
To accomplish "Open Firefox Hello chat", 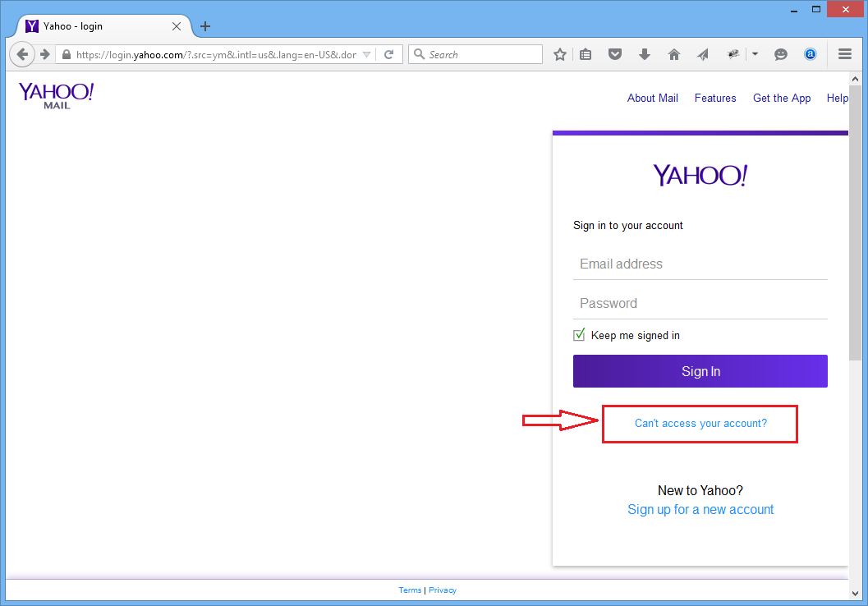I will tap(781, 54).
